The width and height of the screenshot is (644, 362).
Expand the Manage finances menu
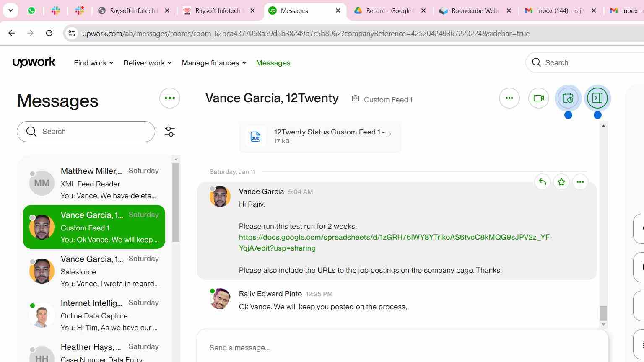pos(214,63)
